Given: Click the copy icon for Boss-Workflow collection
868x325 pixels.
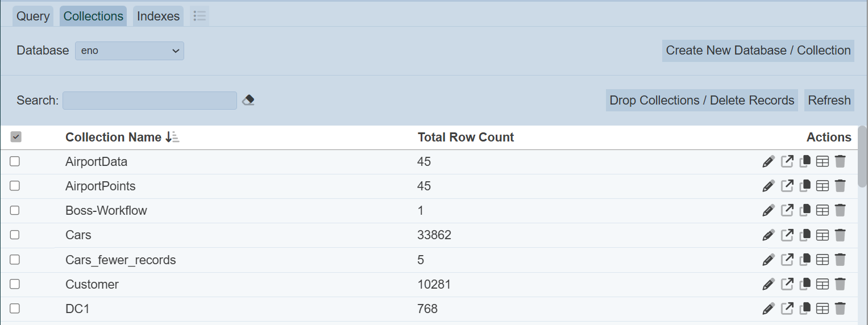Looking at the screenshot, I should pyautogui.click(x=805, y=211).
